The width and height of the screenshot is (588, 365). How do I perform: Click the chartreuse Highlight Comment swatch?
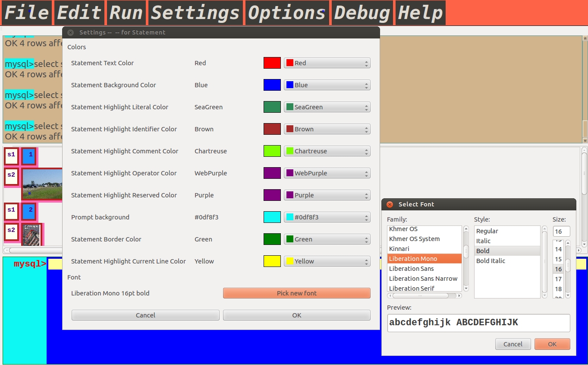(x=272, y=151)
